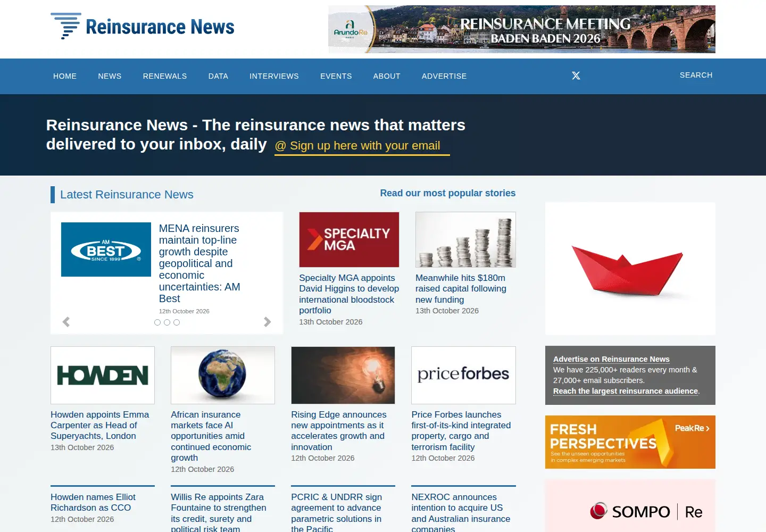Click Reach the largest reinsurance audience link

pos(626,391)
